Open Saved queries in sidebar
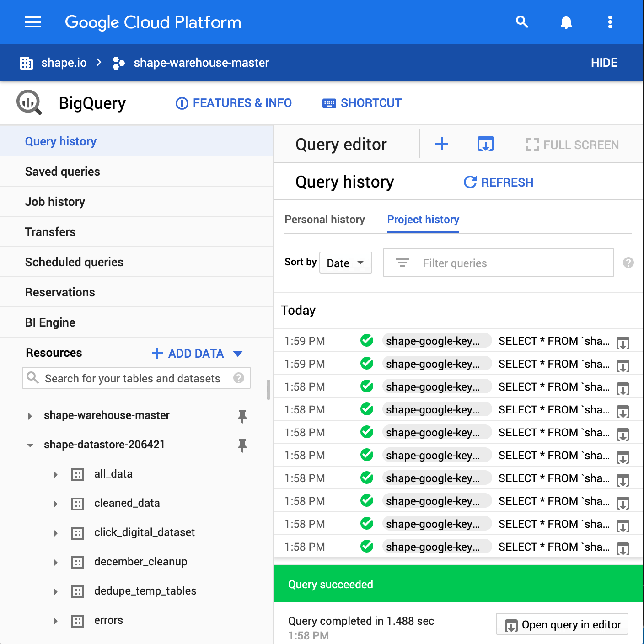Screen dimensions: 644x644 [136, 172]
